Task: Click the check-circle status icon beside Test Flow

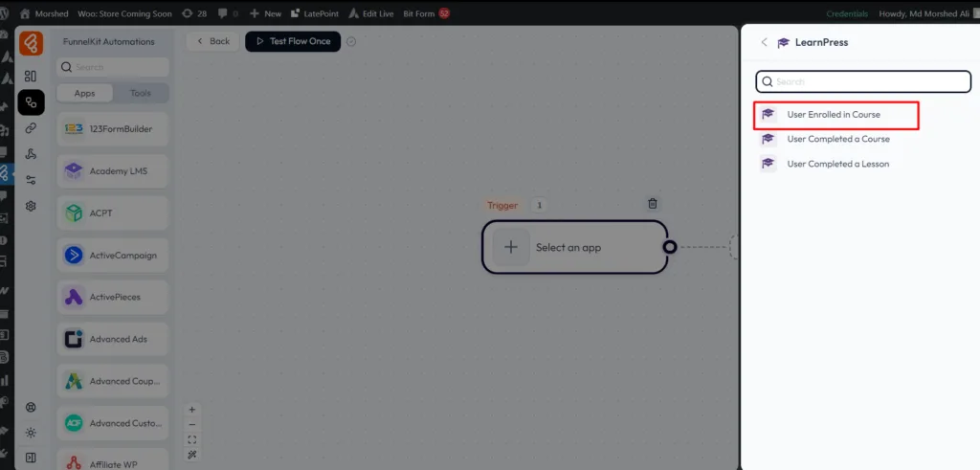Action: point(351,42)
